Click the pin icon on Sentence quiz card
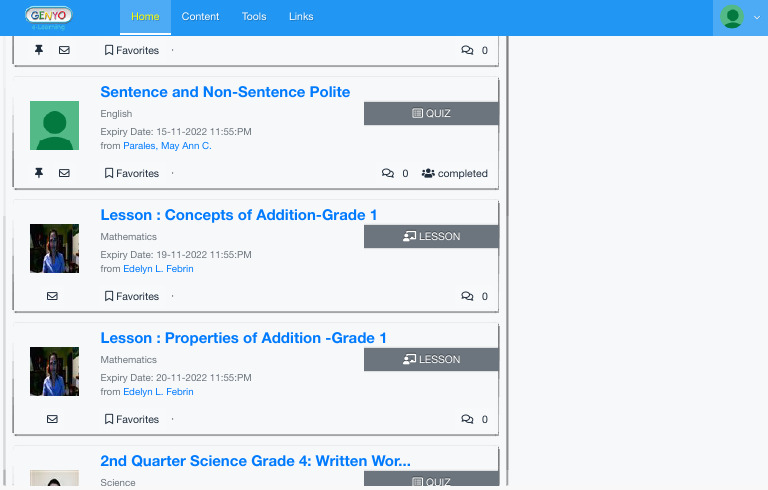Viewport: 768px width, 490px height. (39, 173)
